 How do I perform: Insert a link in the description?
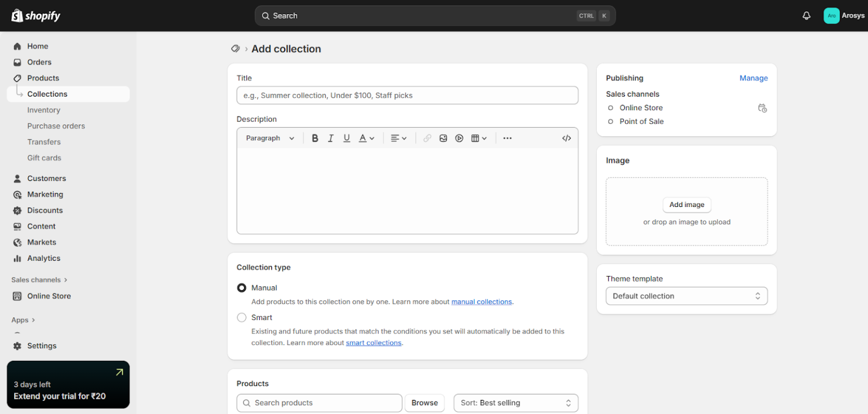click(427, 138)
